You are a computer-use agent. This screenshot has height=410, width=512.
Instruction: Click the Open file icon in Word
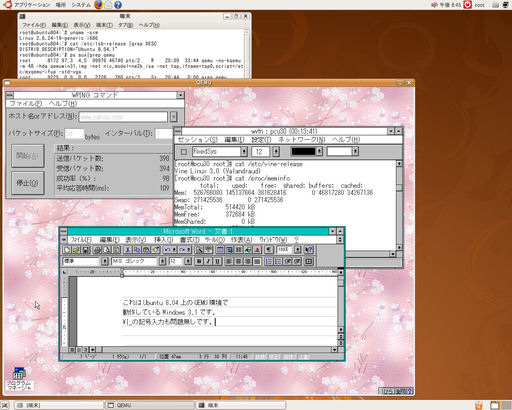pyautogui.click(x=76, y=250)
